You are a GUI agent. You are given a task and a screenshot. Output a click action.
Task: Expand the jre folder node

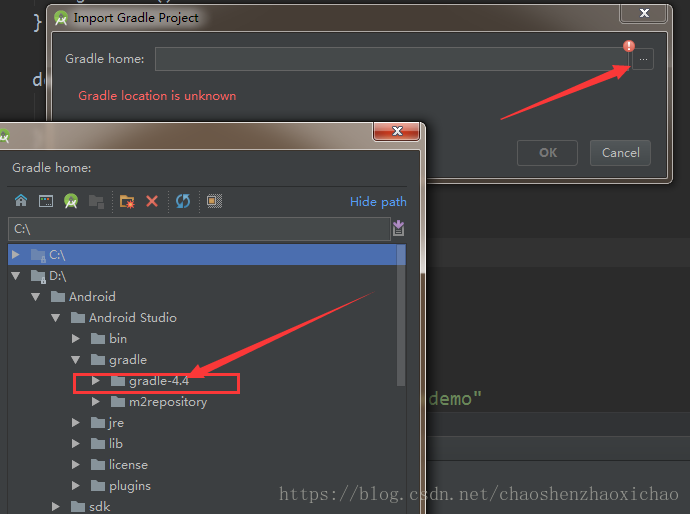76,422
